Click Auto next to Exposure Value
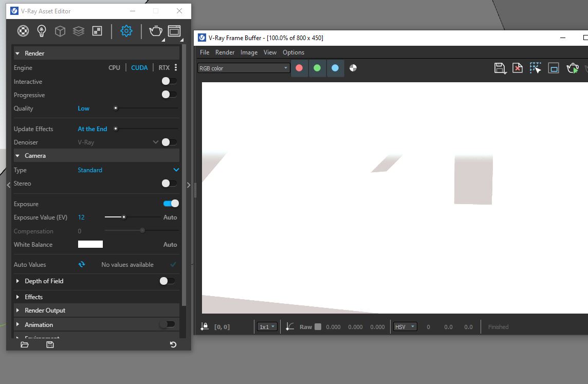The width and height of the screenshot is (588, 384). (x=170, y=217)
